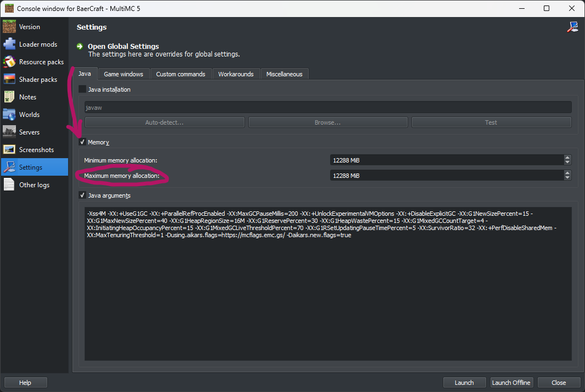Click the javaw path input field
This screenshot has width=585, height=392.
pyautogui.click(x=328, y=108)
